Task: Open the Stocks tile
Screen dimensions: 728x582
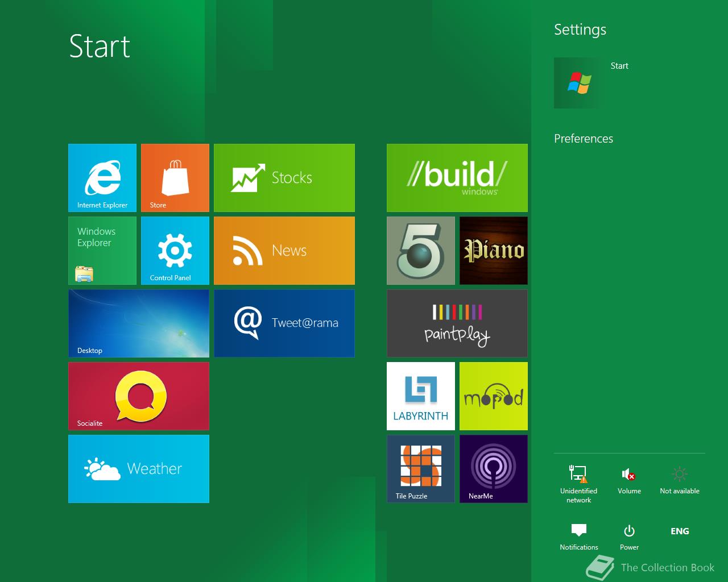Action: point(284,178)
